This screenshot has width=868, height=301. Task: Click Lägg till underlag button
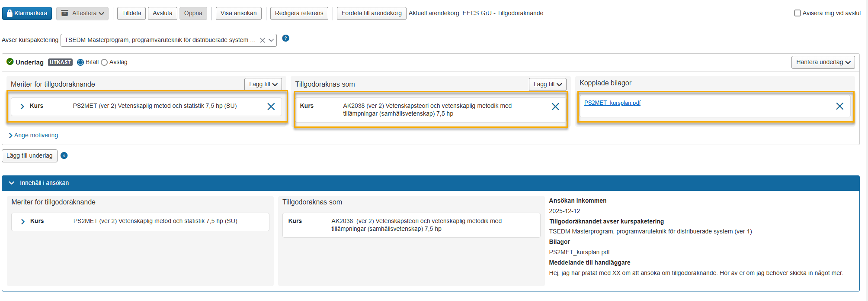point(29,156)
